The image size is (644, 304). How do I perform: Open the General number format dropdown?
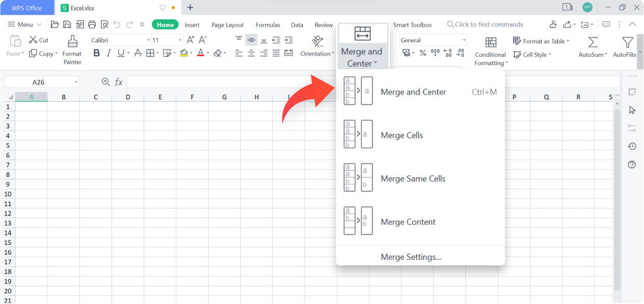click(464, 40)
